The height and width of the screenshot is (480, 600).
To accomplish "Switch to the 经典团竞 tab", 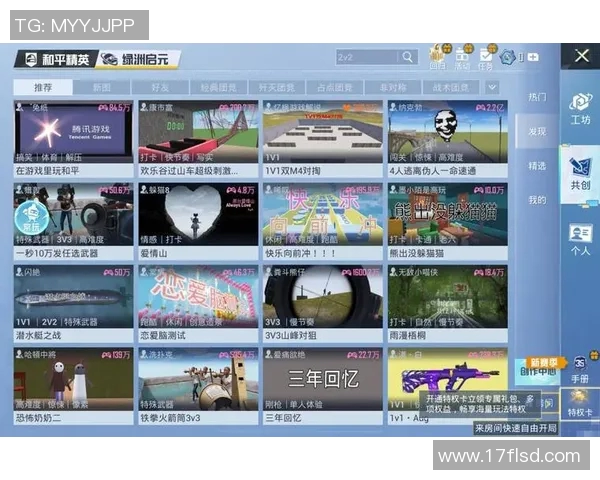I will (218, 87).
